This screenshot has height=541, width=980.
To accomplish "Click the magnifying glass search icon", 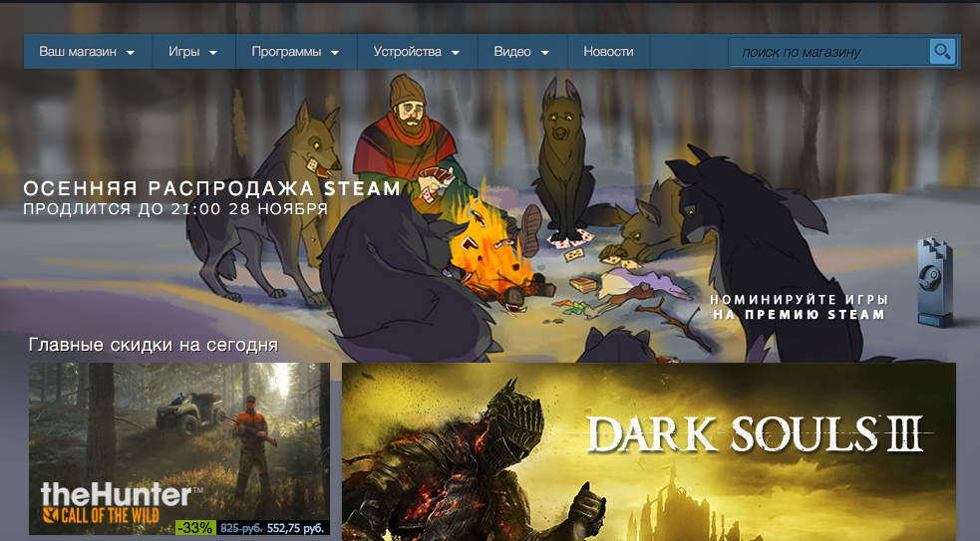I will [x=942, y=52].
